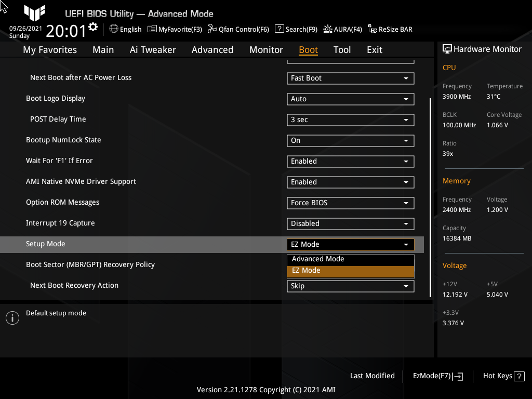
Task: Open the Tool menu tab
Action: [x=342, y=49]
